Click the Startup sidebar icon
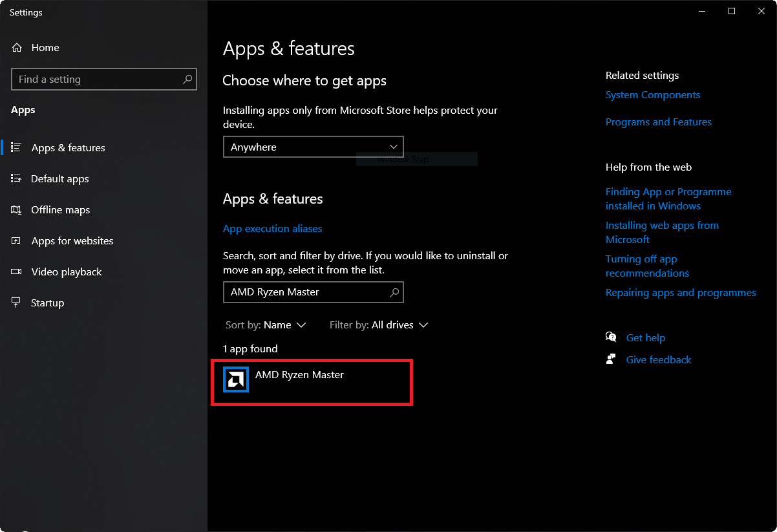 coord(16,303)
